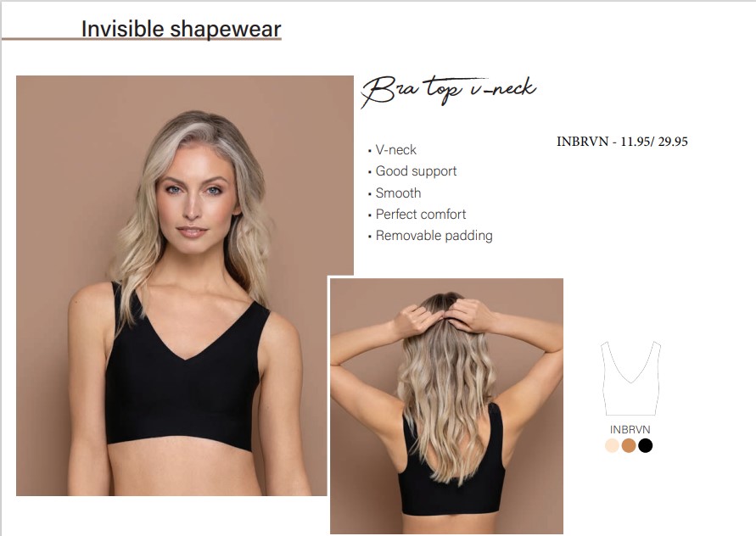
Task: Select the cream color swatch
Action: (613, 445)
